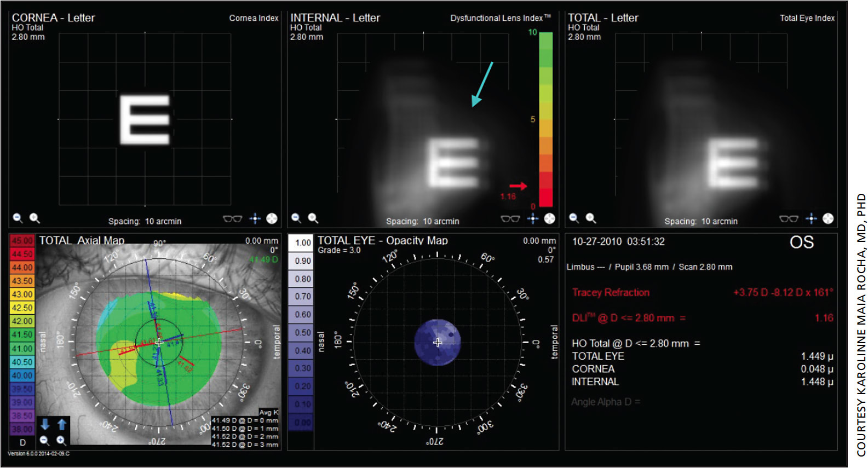
Task: Zoom in the Internal Letter panel
Action: 313,218
